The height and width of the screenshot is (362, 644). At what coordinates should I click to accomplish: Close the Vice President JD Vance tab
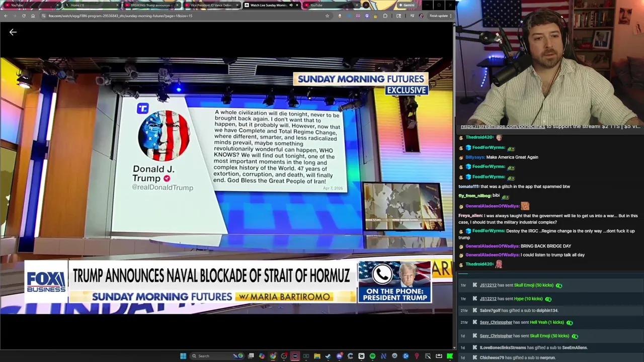pyautogui.click(x=237, y=5)
